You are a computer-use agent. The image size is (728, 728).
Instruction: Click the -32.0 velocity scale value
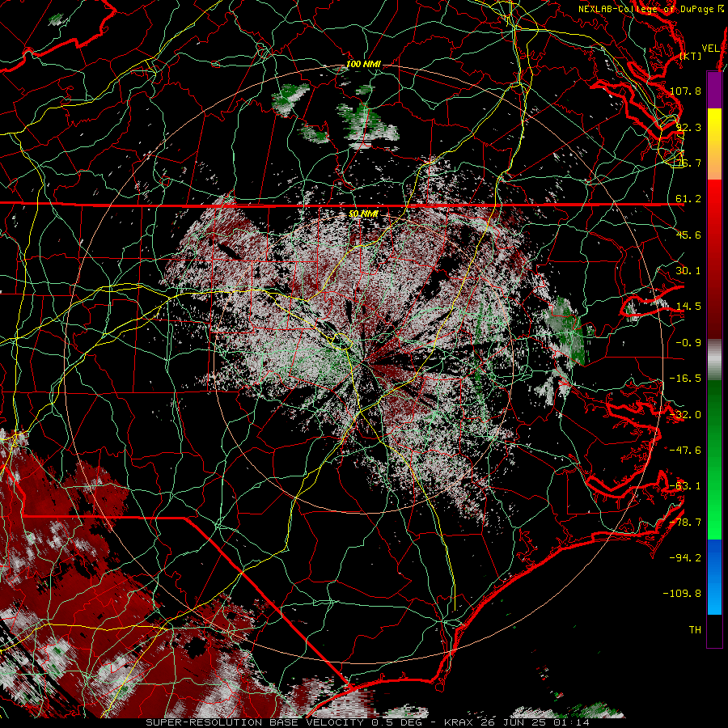pyautogui.click(x=686, y=415)
